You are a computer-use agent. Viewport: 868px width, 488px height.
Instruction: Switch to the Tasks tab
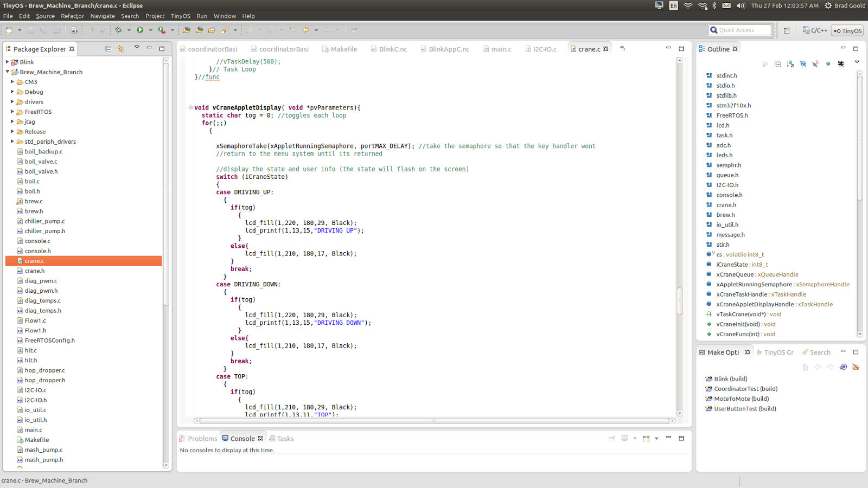282,439
